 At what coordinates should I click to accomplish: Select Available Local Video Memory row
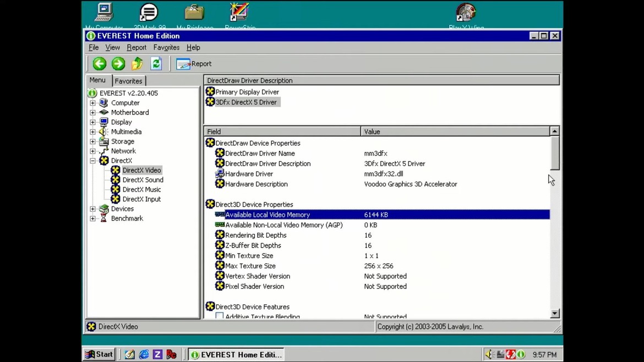coord(377,215)
